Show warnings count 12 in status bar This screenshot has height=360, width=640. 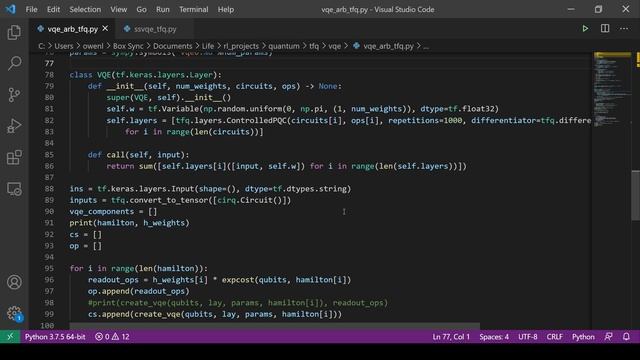(121, 337)
